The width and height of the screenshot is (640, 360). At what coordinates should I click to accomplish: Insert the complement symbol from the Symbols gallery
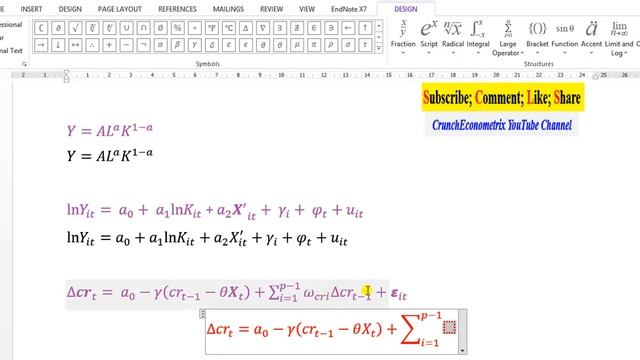pyautogui.click(x=41, y=28)
